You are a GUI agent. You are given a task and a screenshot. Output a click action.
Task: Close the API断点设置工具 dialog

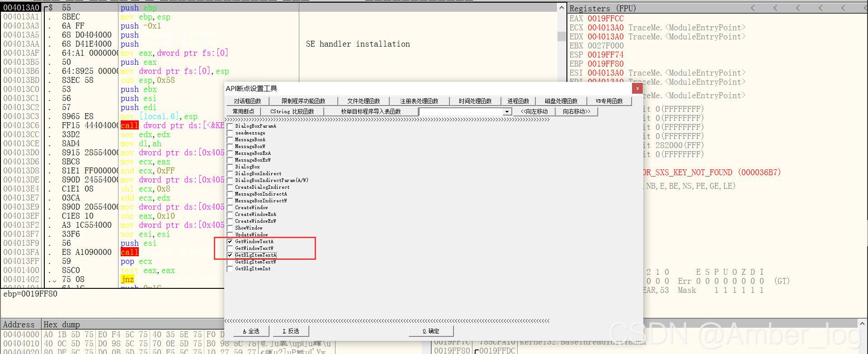coord(637,88)
